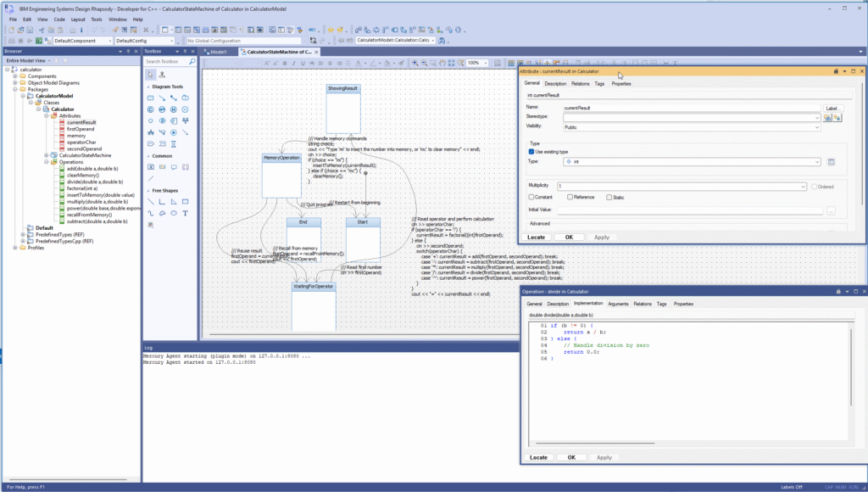This screenshot has height=492, width=868.
Task: Toggle the Use existing type checkbox
Action: click(531, 152)
